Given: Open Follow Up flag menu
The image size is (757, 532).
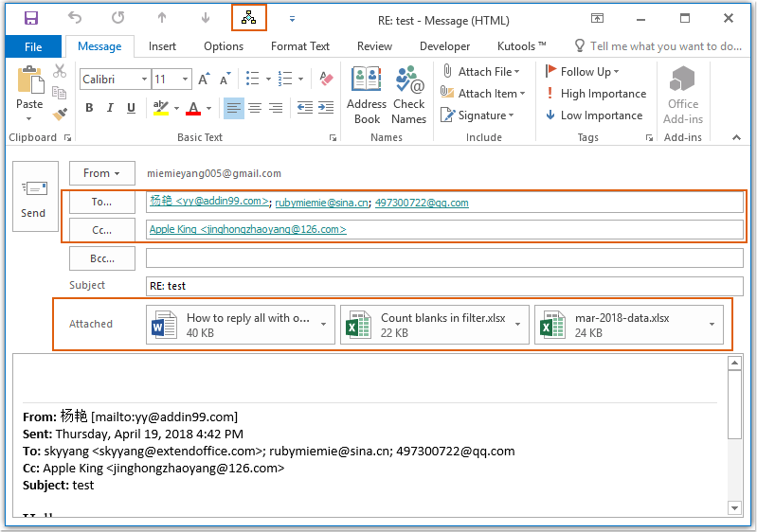Looking at the screenshot, I should tap(582, 71).
